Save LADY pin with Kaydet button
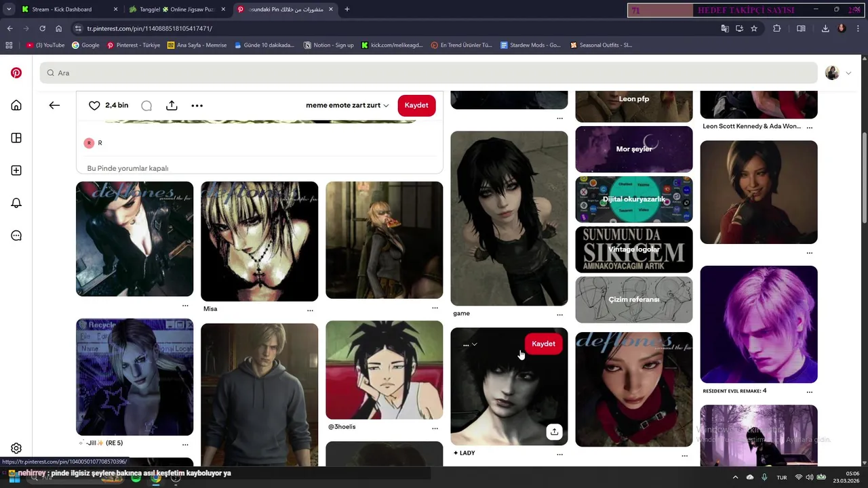868x488 pixels. click(543, 344)
